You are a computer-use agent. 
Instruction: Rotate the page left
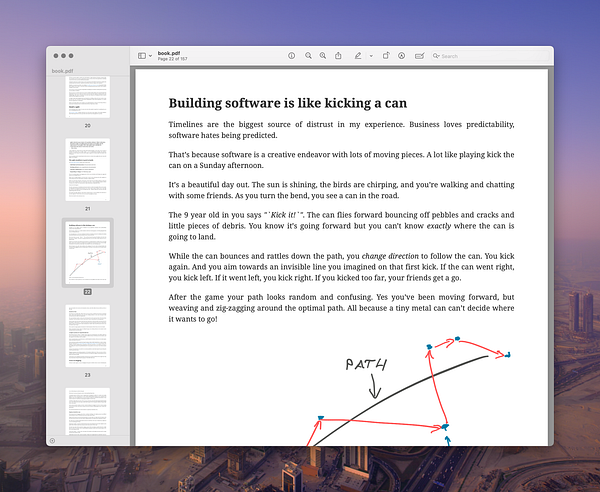click(x=386, y=56)
